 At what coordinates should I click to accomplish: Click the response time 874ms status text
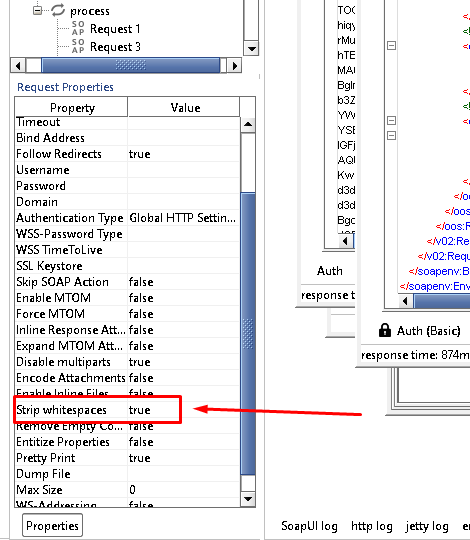pyautogui.click(x=415, y=355)
